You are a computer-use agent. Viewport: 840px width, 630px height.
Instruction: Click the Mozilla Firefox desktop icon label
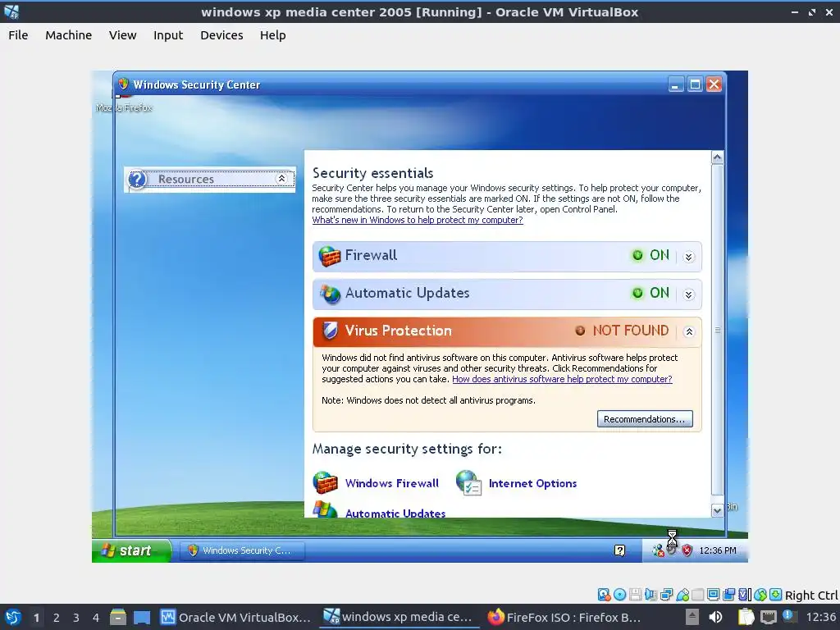124,107
